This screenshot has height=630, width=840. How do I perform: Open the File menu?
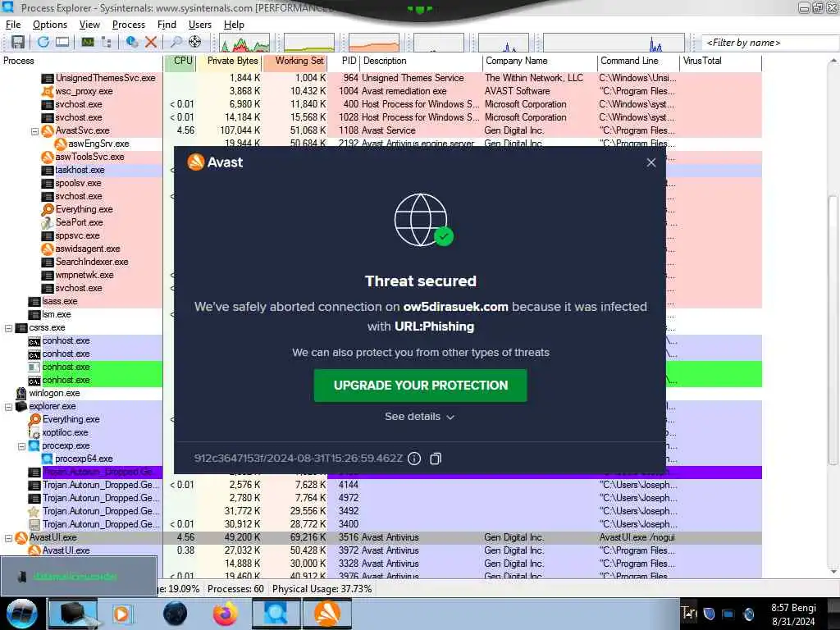(x=13, y=25)
